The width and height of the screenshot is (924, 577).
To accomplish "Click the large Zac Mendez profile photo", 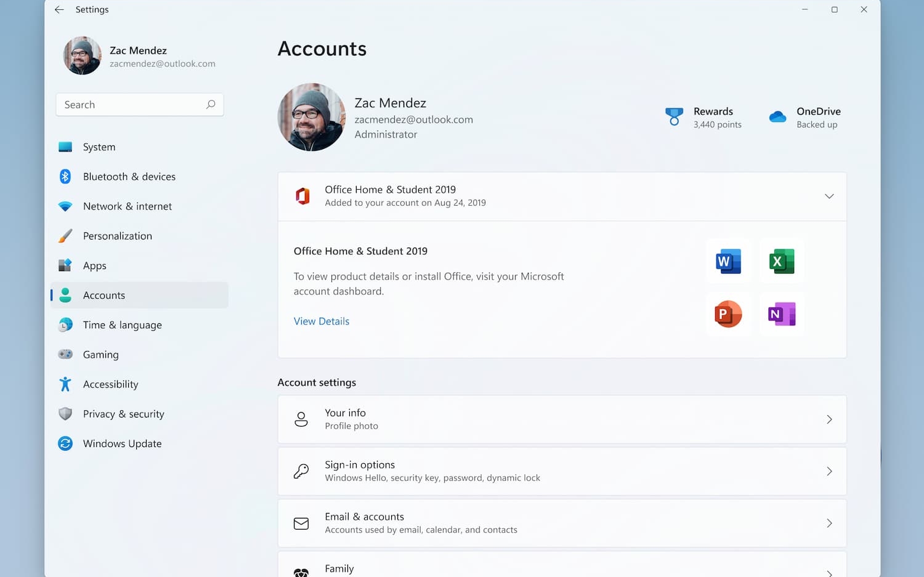I will pos(312,117).
